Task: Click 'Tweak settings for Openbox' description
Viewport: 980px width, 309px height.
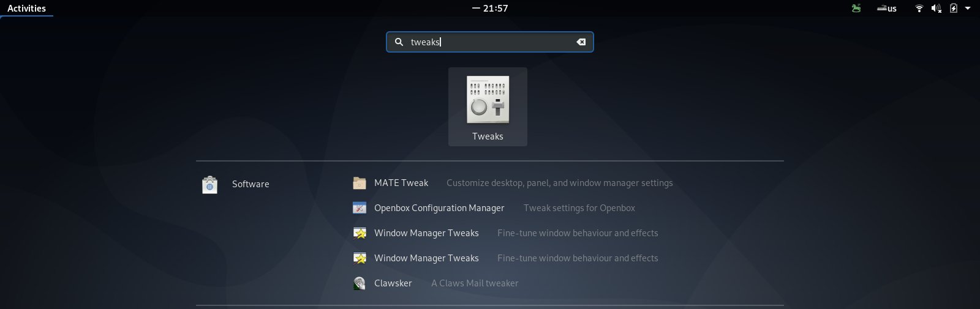Action: (x=579, y=208)
